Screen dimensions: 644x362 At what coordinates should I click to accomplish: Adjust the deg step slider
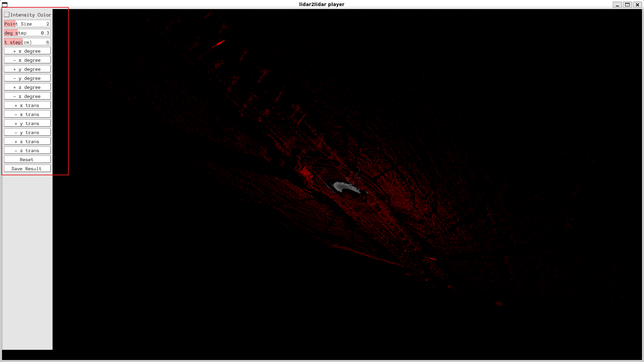[27, 33]
